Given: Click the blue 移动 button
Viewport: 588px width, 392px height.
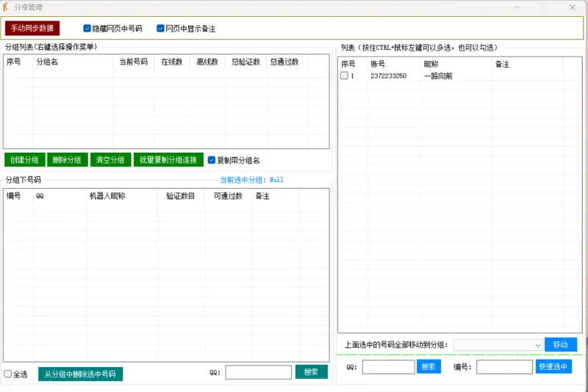Looking at the screenshot, I should [x=560, y=345].
